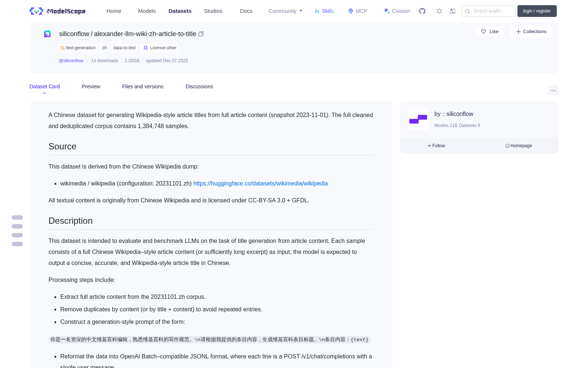Open the GitHub icon link
This screenshot has width=588, height=368.
[422, 11]
